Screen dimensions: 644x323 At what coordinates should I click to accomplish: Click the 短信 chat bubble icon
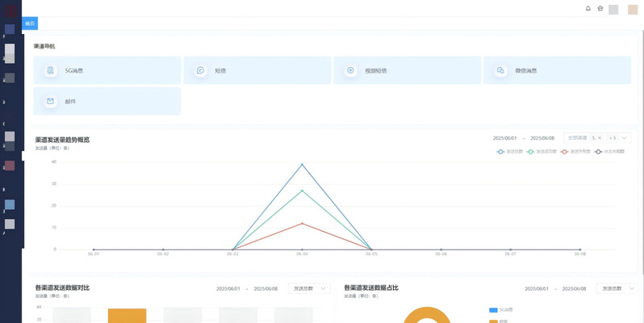click(x=200, y=70)
